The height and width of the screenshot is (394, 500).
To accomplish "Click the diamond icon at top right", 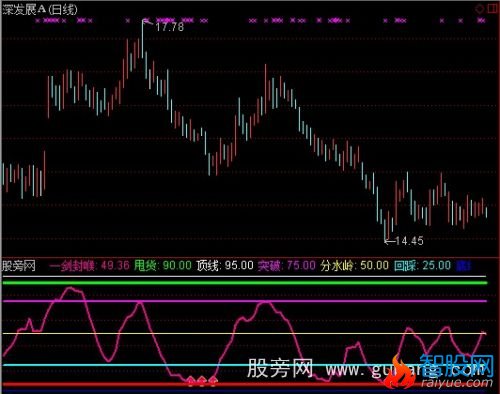I will (x=479, y=9).
